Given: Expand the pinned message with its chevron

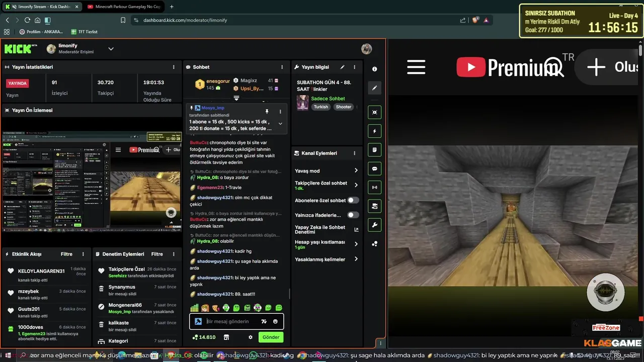Looking at the screenshot, I should (x=280, y=124).
